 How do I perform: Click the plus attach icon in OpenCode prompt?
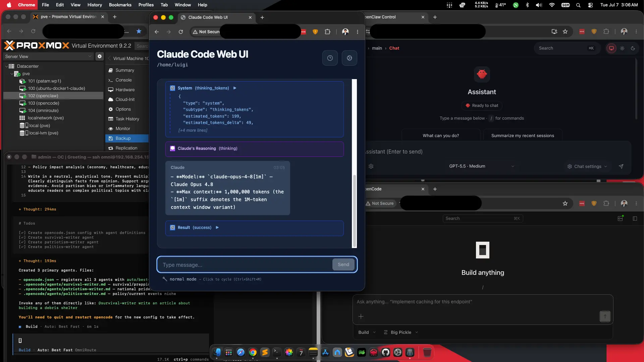click(x=361, y=316)
